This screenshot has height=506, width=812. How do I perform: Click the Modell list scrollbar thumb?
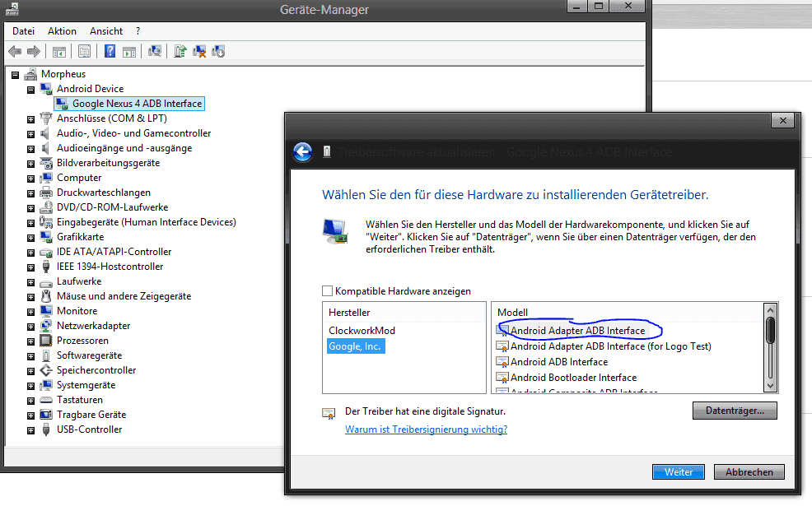pyautogui.click(x=770, y=330)
